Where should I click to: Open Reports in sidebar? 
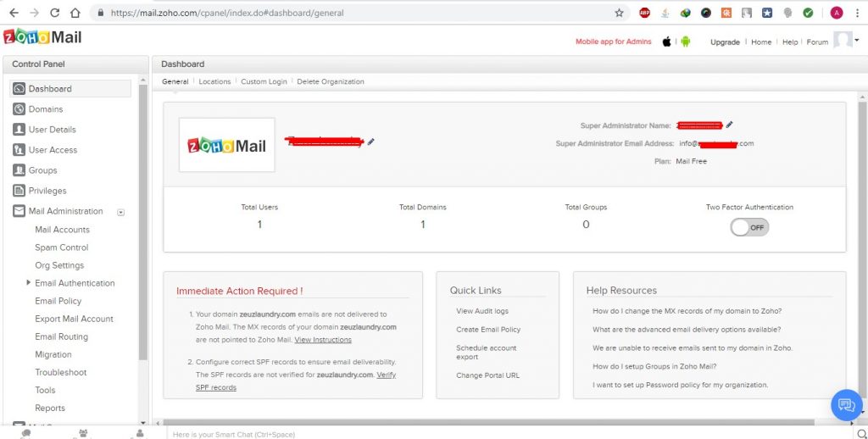click(50, 408)
